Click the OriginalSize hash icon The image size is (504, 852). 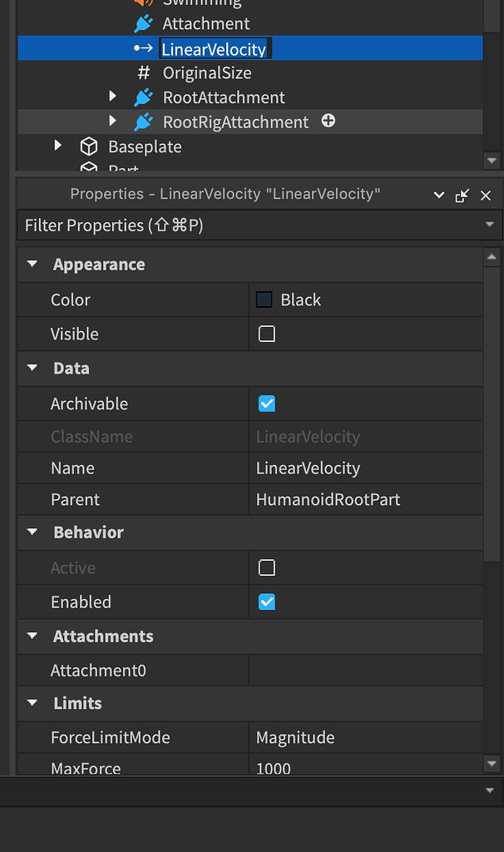tap(143, 72)
